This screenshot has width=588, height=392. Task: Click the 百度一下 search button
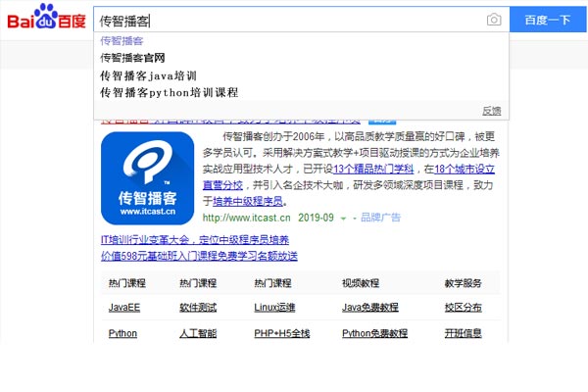tap(547, 21)
